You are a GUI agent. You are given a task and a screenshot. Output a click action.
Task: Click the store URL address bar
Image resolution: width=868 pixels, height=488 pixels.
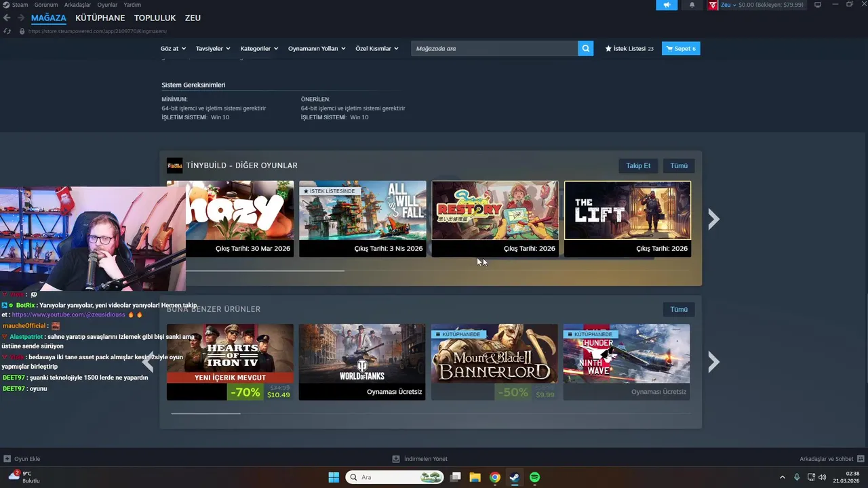point(97,31)
